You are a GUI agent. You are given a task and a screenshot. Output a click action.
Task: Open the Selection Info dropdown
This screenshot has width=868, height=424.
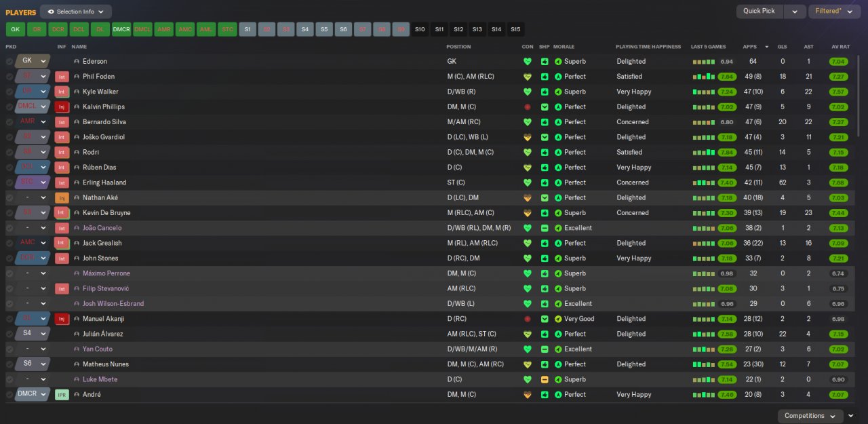(76, 12)
